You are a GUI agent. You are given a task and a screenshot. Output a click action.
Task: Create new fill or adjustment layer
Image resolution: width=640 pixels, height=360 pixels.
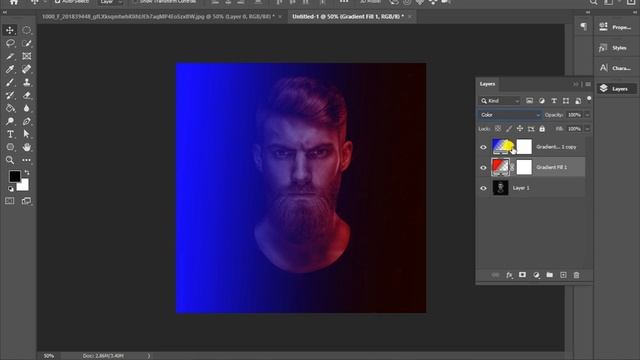pyautogui.click(x=536, y=275)
